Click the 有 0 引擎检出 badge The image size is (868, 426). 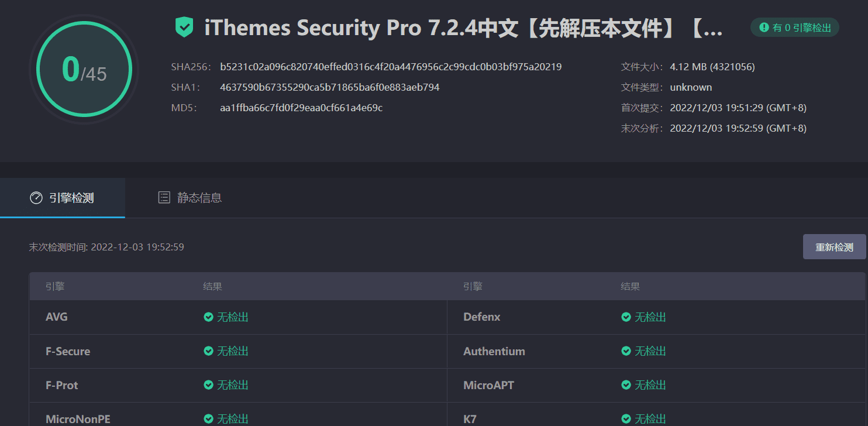[x=795, y=28]
